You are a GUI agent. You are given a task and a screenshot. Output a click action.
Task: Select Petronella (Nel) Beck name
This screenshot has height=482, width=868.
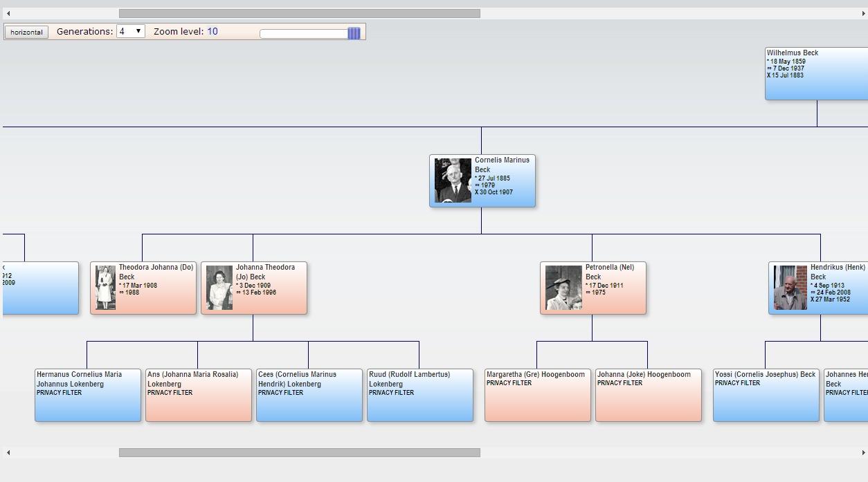click(x=610, y=272)
